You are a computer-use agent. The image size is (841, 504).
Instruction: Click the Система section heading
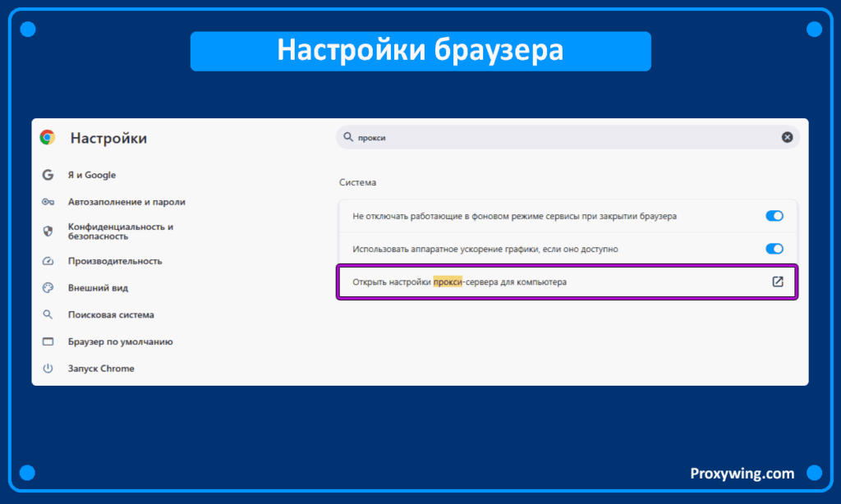tap(357, 182)
